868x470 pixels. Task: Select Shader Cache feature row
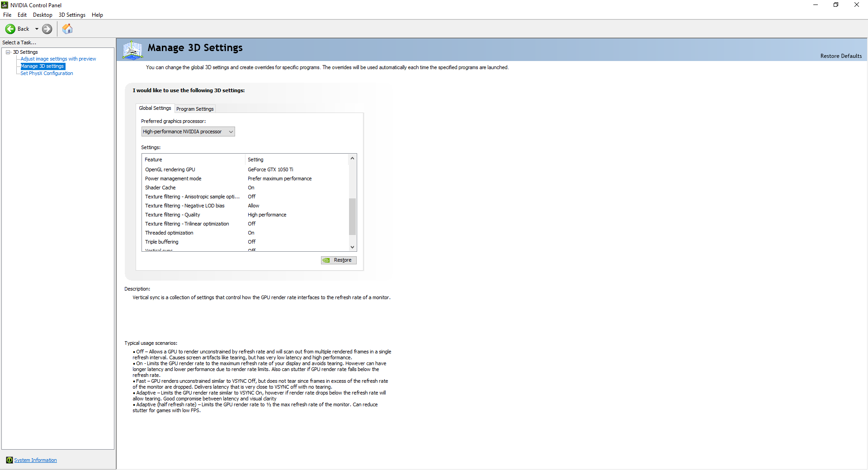tap(245, 188)
